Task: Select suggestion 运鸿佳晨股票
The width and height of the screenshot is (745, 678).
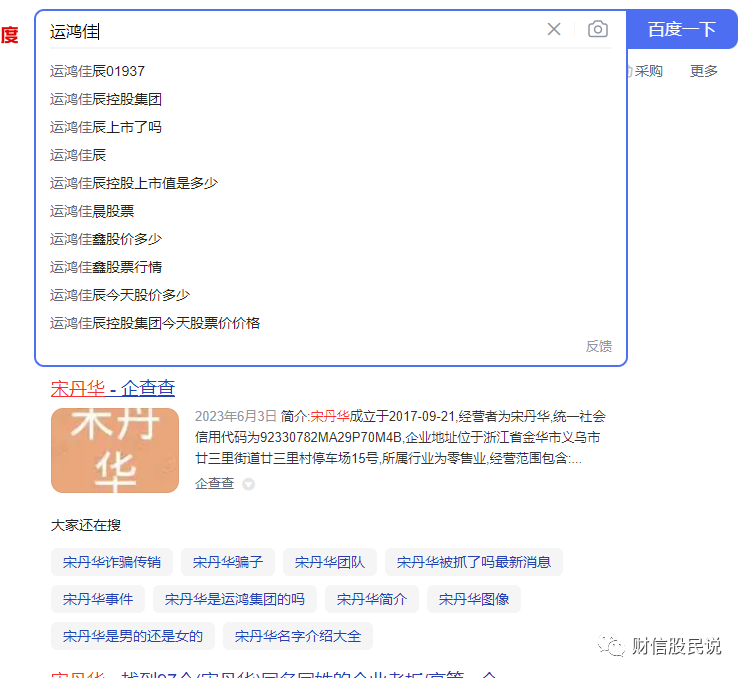Action: [x=92, y=211]
